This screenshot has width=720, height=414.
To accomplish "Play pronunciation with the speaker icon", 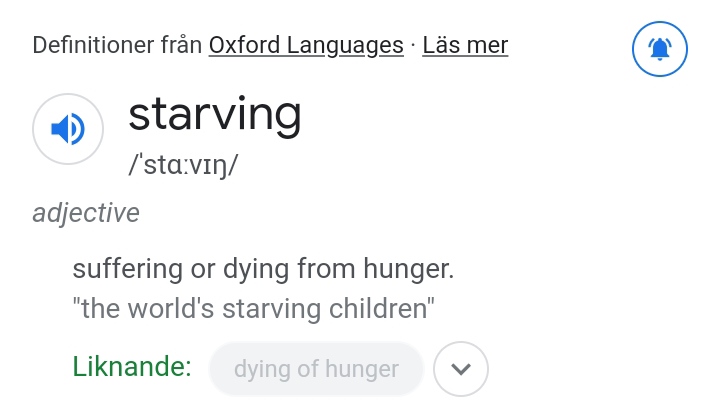I will coord(68,129).
